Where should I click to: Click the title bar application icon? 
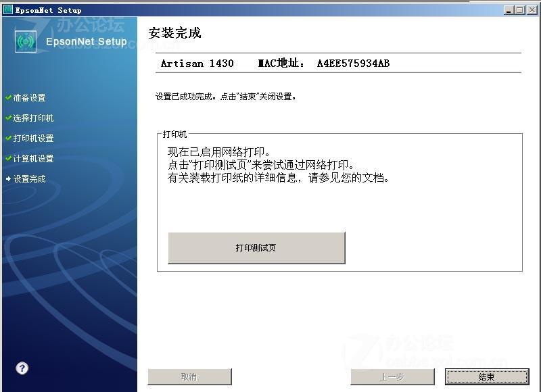[8, 10]
